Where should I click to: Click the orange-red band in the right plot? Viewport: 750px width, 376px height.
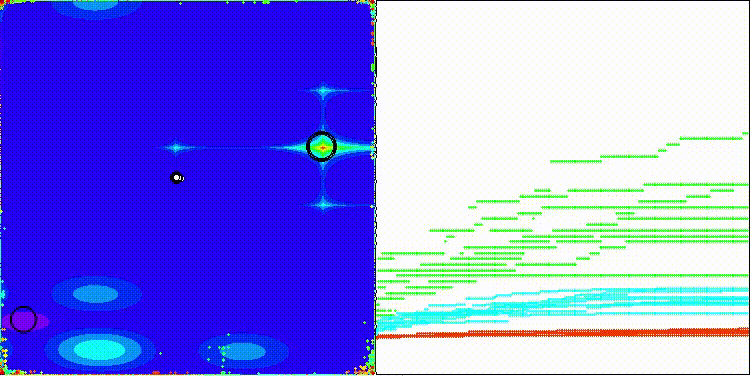(x=563, y=333)
